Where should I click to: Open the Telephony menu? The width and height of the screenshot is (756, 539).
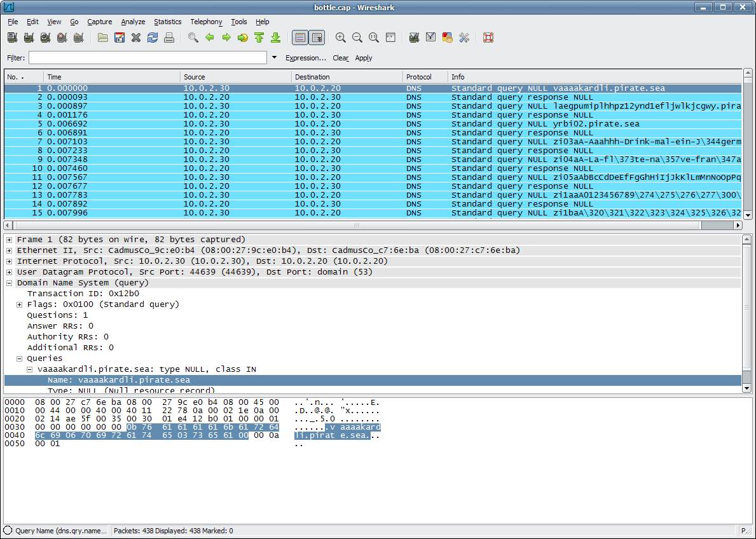coord(206,22)
